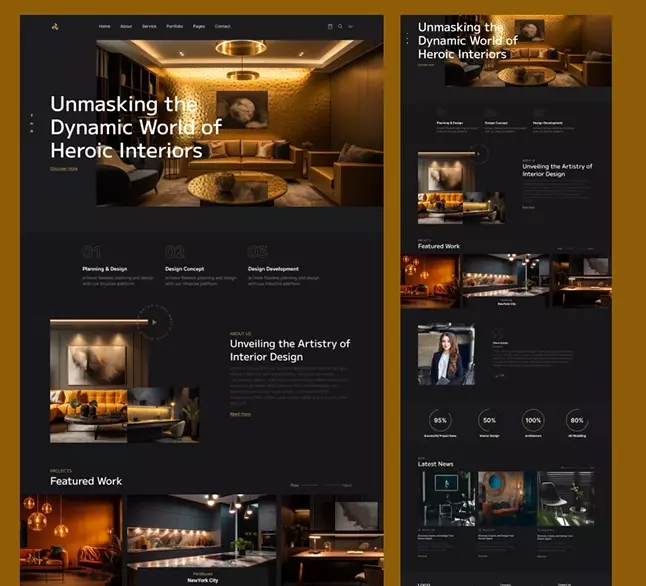Open the Contact navigation link
646x586 pixels.
222,26
